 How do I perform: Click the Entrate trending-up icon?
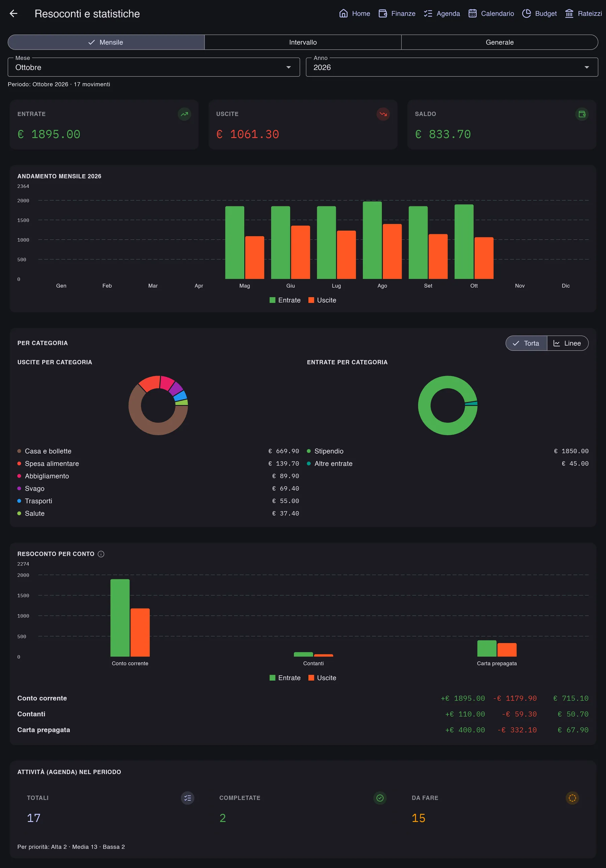tap(184, 114)
